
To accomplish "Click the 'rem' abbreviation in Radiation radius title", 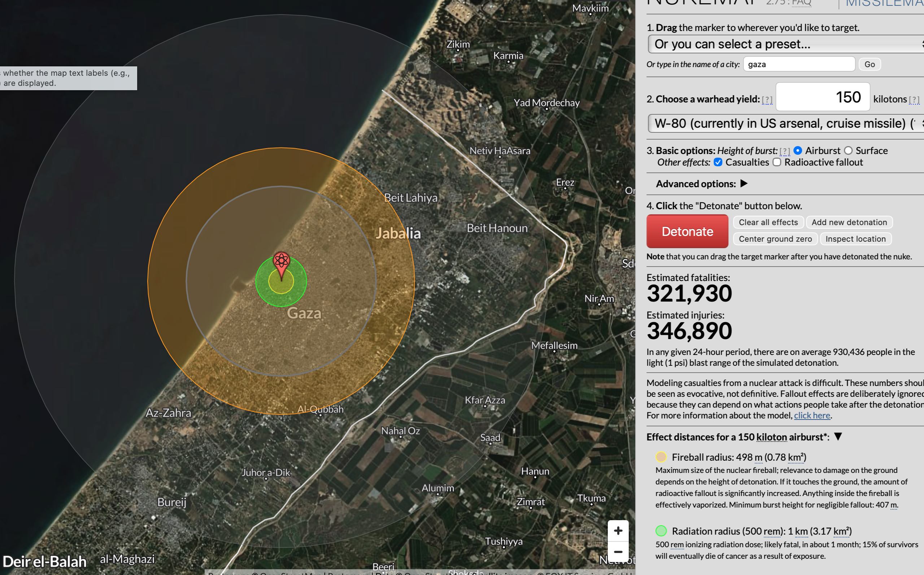I will pyautogui.click(x=772, y=531).
